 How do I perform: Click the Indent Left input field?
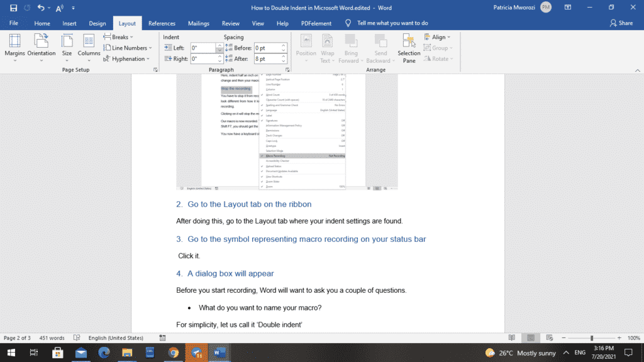coord(203,48)
